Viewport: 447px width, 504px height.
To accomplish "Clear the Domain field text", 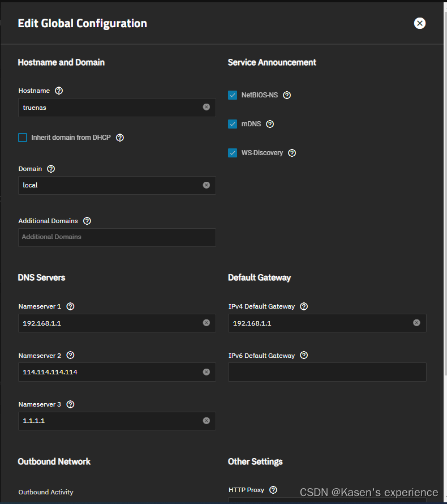I will tap(206, 185).
